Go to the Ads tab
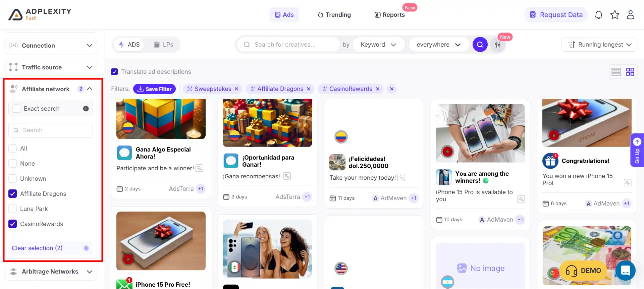The image size is (644, 289). tap(284, 15)
